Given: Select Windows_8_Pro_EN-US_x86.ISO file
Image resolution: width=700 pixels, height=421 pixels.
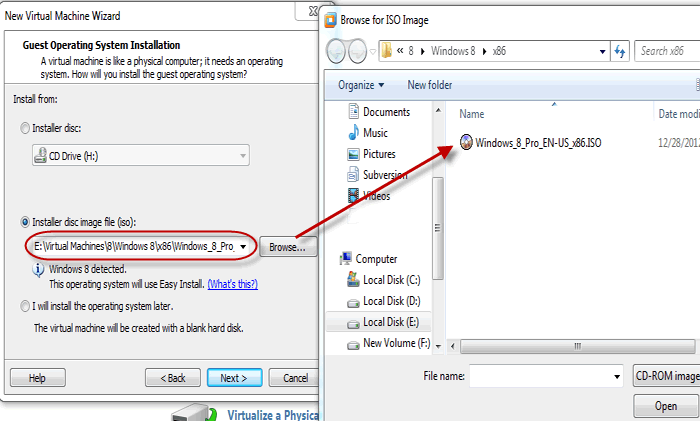Looking at the screenshot, I should 538,142.
